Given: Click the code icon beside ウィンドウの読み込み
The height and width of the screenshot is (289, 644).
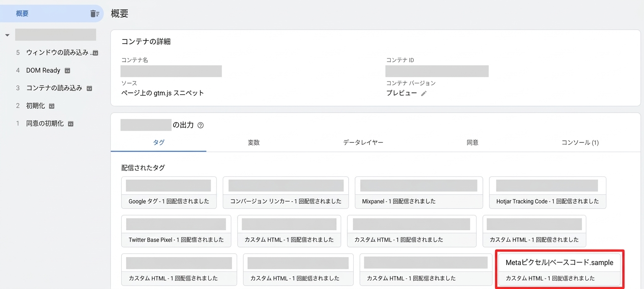Looking at the screenshot, I should [x=96, y=53].
